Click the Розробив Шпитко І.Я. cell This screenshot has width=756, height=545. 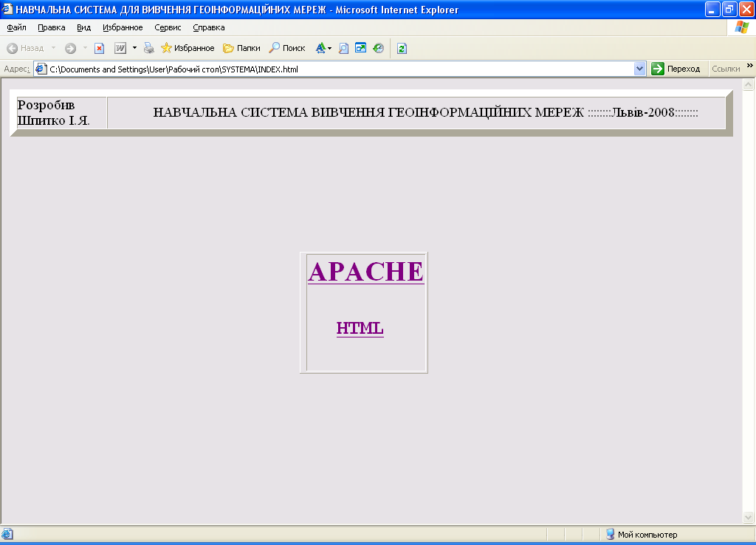pos(62,113)
